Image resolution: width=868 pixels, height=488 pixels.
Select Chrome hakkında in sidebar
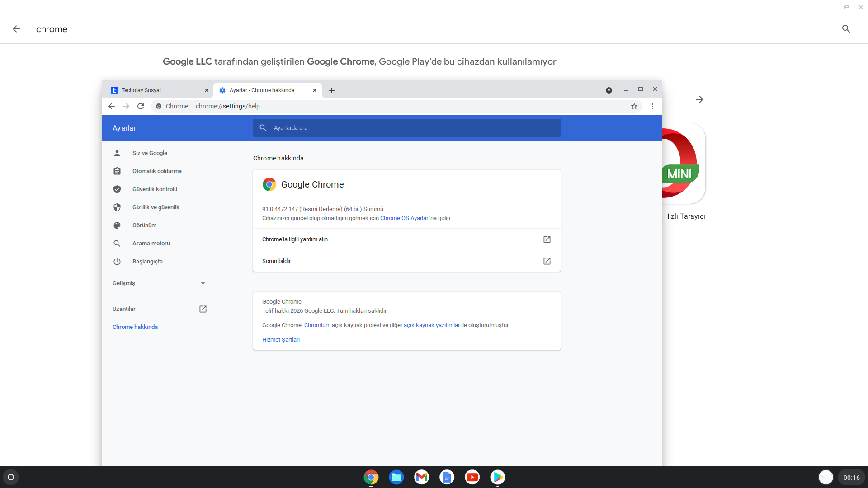pos(135,327)
